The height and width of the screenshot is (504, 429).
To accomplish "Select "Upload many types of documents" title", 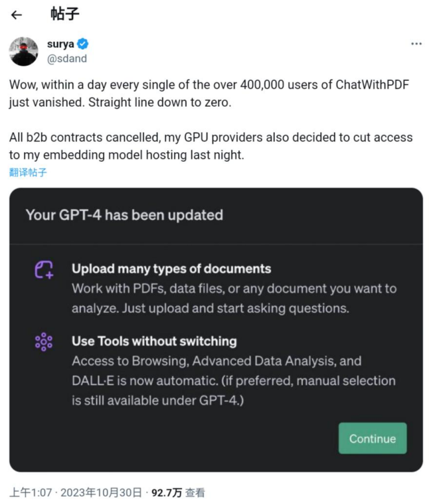I will 171,268.
